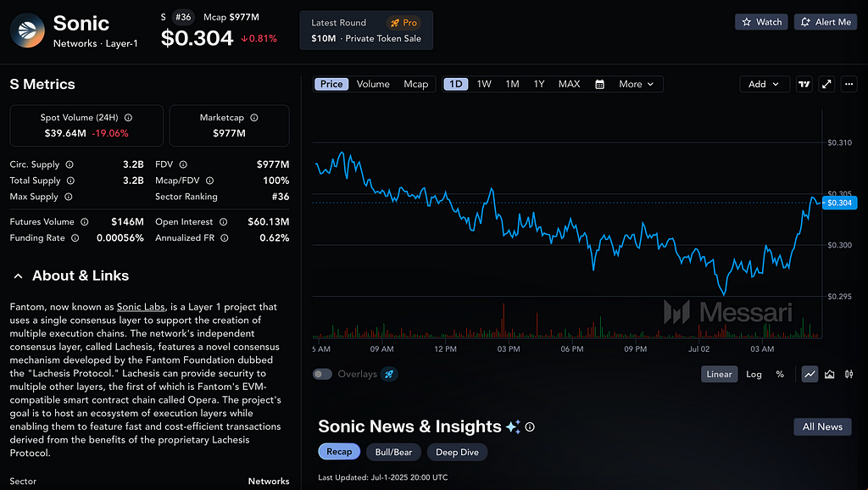Select the area chart type icon
The width and height of the screenshot is (868, 490).
tap(829, 375)
